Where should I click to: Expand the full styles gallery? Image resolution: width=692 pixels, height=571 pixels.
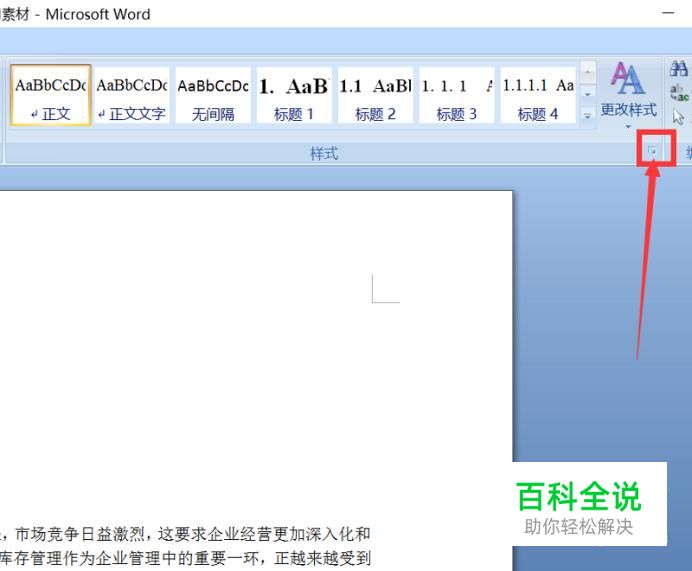pyautogui.click(x=588, y=117)
